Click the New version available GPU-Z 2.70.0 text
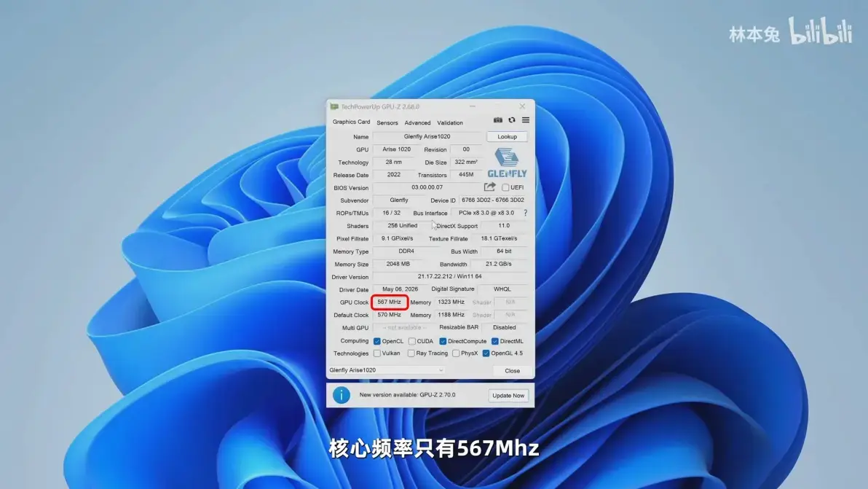This screenshot has height=489, width=868. 408,395
